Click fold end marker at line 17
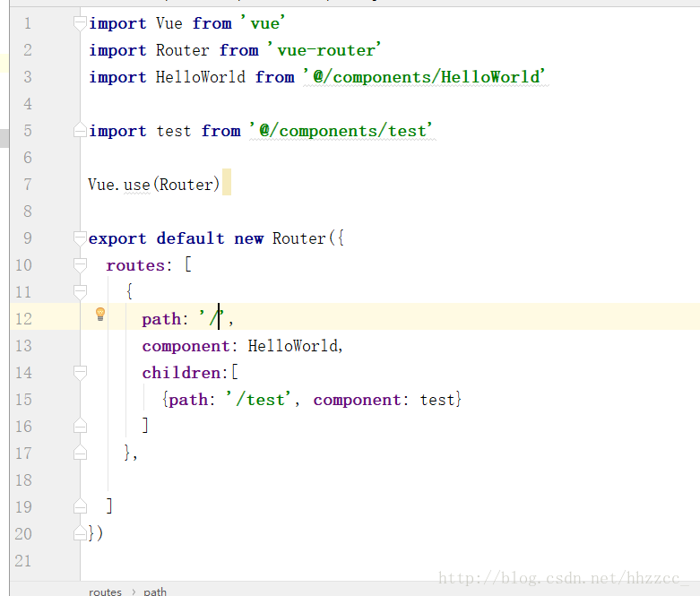Image resolution: width=700 pixels, height=596 pixels. pyautogui.click(x=80, y=453)
